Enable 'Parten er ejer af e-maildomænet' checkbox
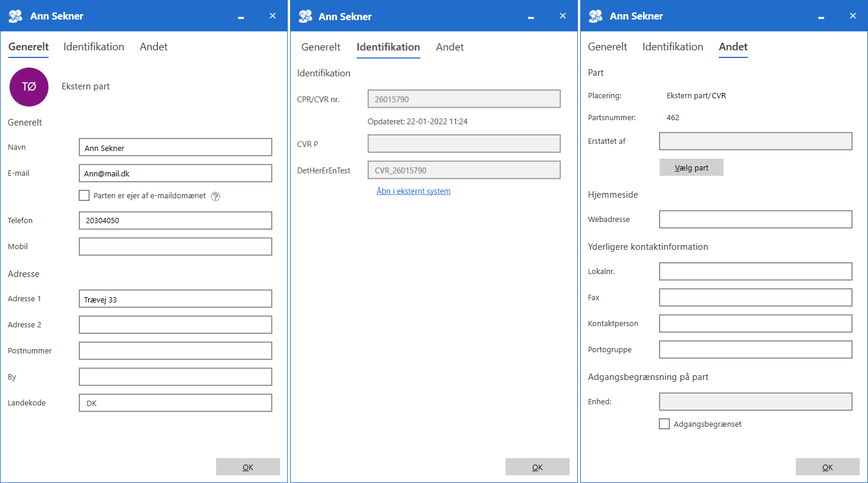Screen dimensions: 868x483 (x=84, y=196)
